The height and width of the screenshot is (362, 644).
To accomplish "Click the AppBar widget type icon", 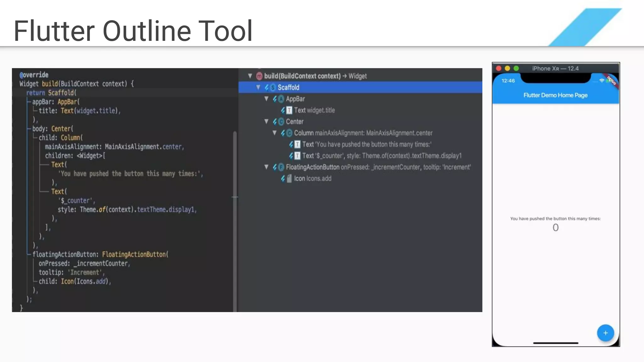I will 281,99.
